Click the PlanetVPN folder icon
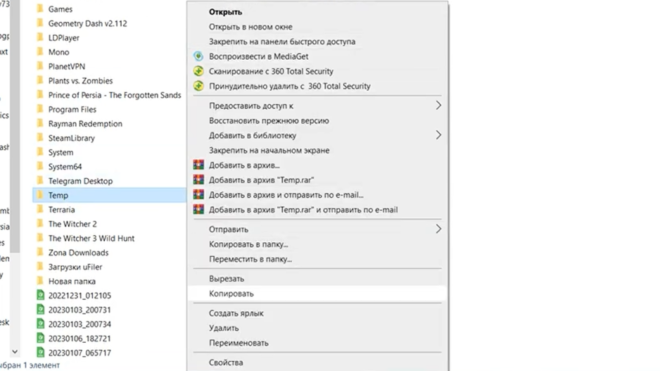 click(40, 66)
